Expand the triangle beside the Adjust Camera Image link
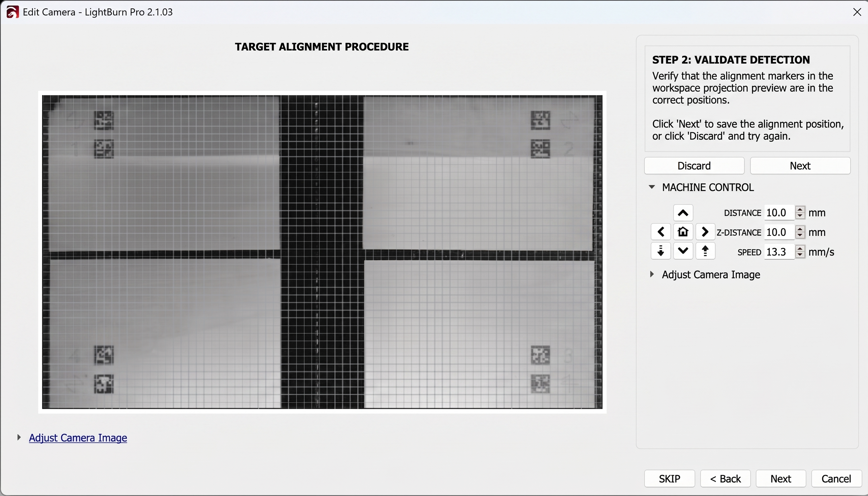Screen dimensions: 868x496 pos(19,437)
